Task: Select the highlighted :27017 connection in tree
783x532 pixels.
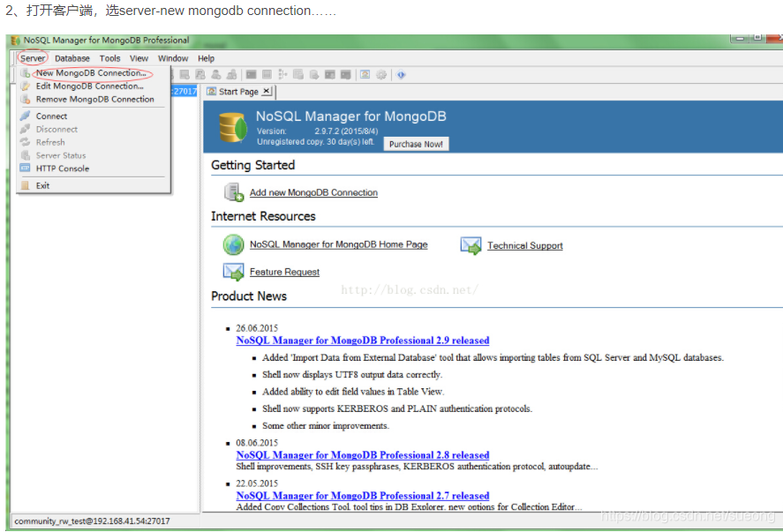Action: click(184, 92)
